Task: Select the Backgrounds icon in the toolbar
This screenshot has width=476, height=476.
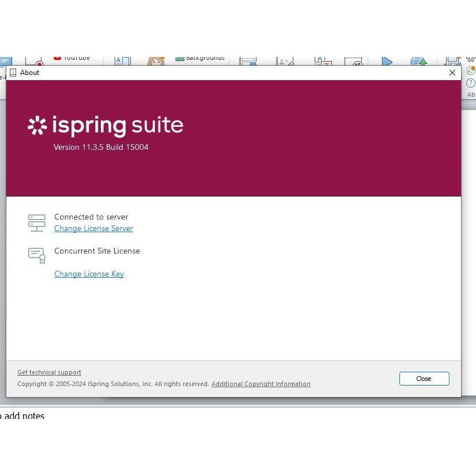Action: [x=180, y=58]
